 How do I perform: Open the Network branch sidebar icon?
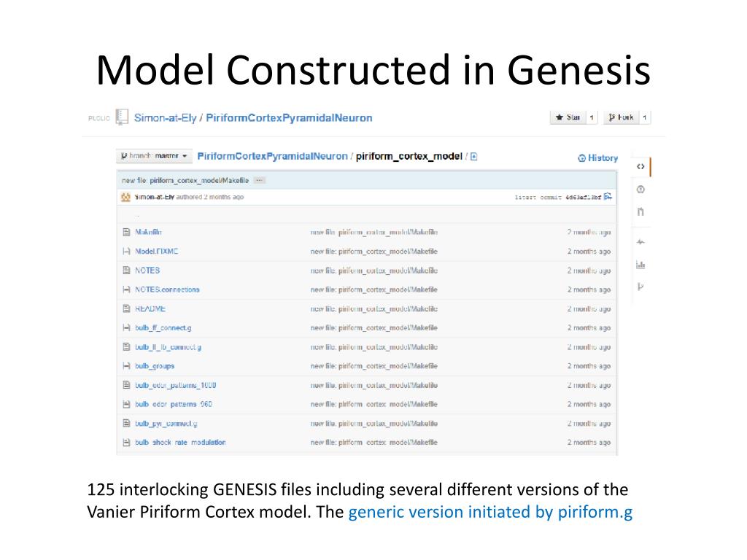coord(640,287)
